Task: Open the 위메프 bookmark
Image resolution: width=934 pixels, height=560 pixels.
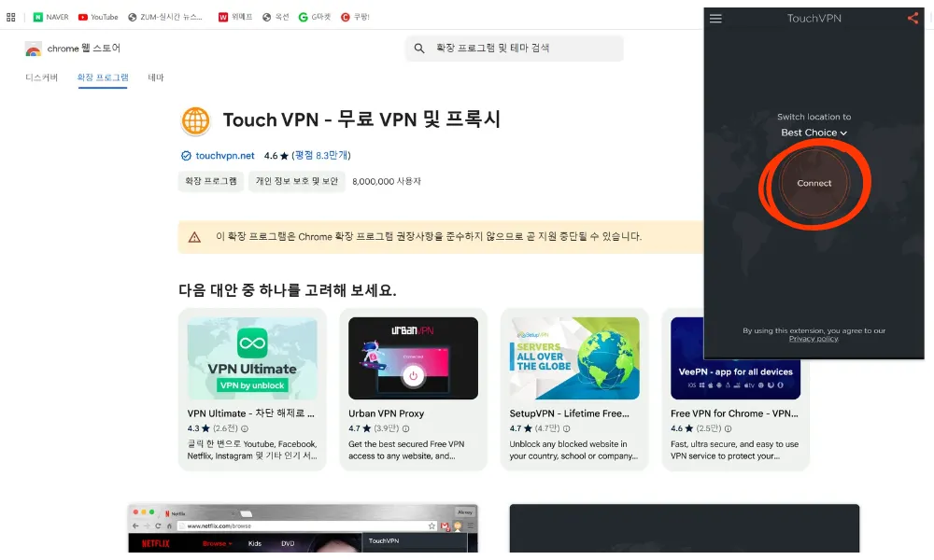Action: pyautogui.click(x=235, y=17)
